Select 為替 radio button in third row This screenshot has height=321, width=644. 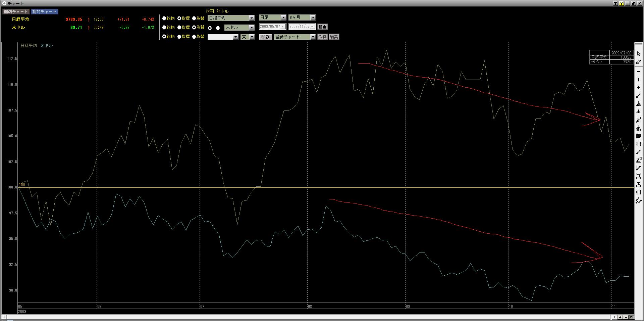point(194,37)
